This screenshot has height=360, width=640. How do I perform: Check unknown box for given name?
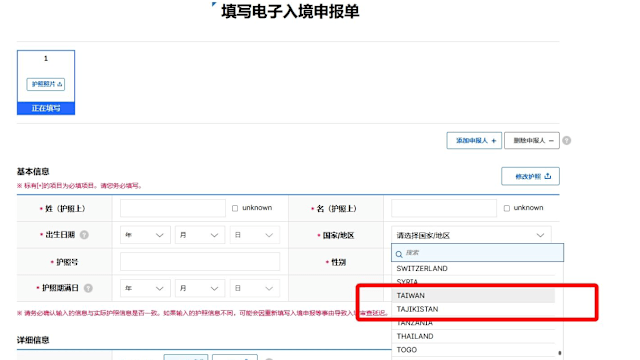pyautogui.click(x=507, y=208)
